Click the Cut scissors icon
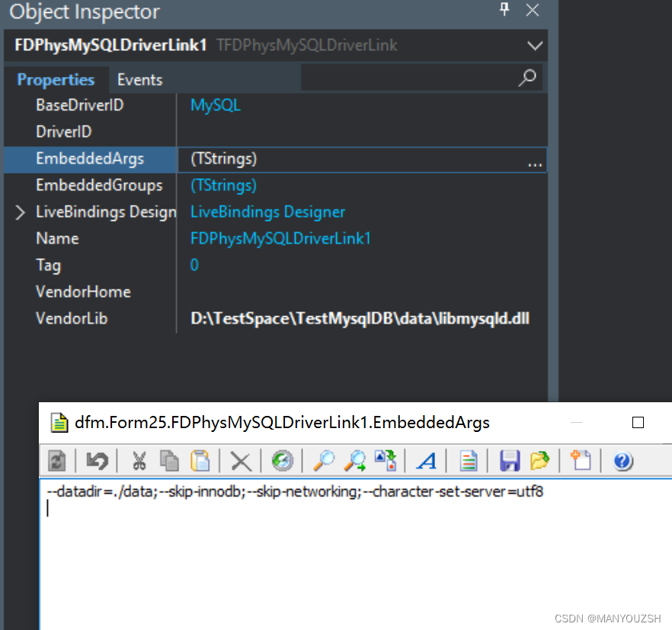The height and width of the screenshot is (630, 672). (x=139, y=461)
